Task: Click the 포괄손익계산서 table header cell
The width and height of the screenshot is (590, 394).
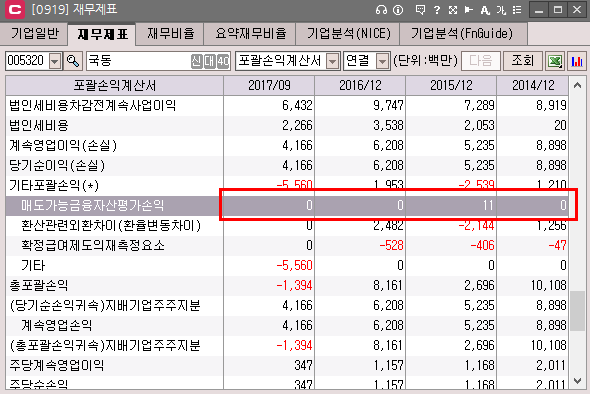Action: click(x=114, y=85)
